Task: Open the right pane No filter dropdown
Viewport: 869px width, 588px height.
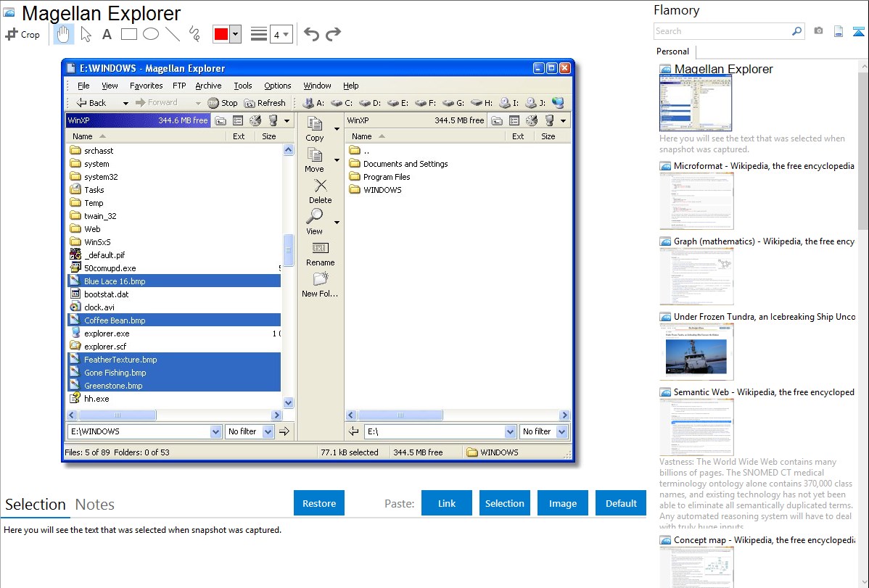Action: coord(562,431)
